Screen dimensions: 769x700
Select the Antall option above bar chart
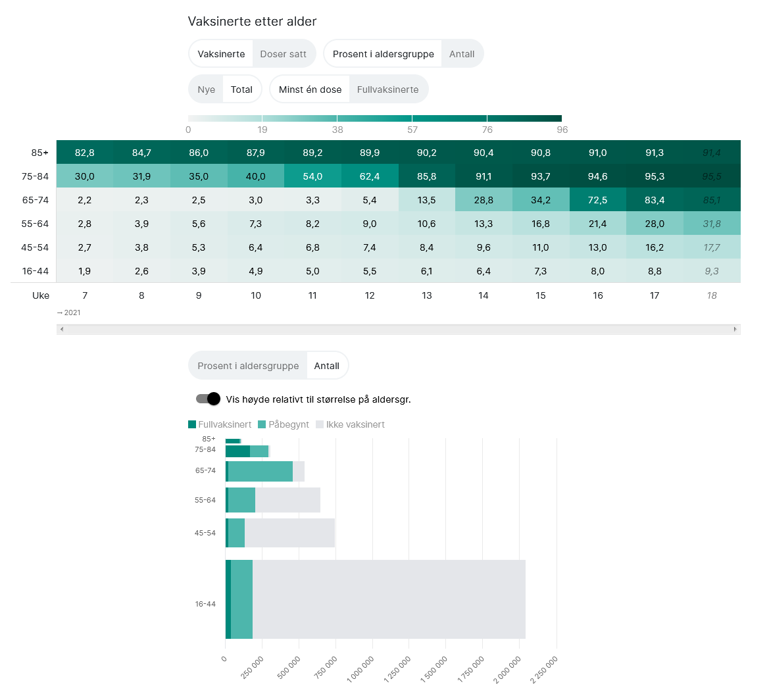click(327, 365)
